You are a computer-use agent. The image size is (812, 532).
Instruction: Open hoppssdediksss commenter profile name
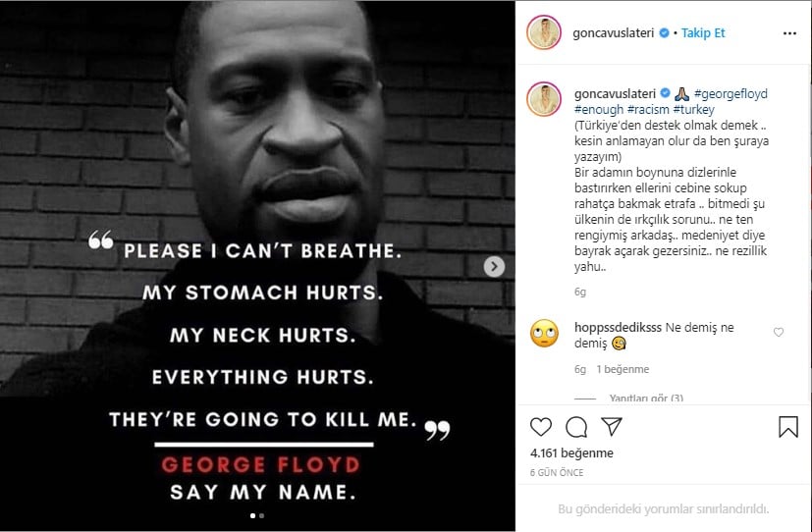(618, 327)
